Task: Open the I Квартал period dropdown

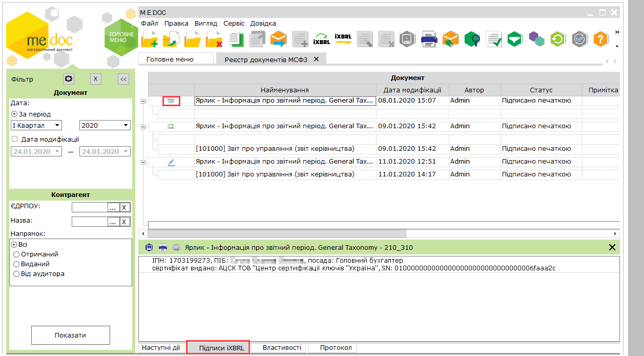Action: click(36, 125)
